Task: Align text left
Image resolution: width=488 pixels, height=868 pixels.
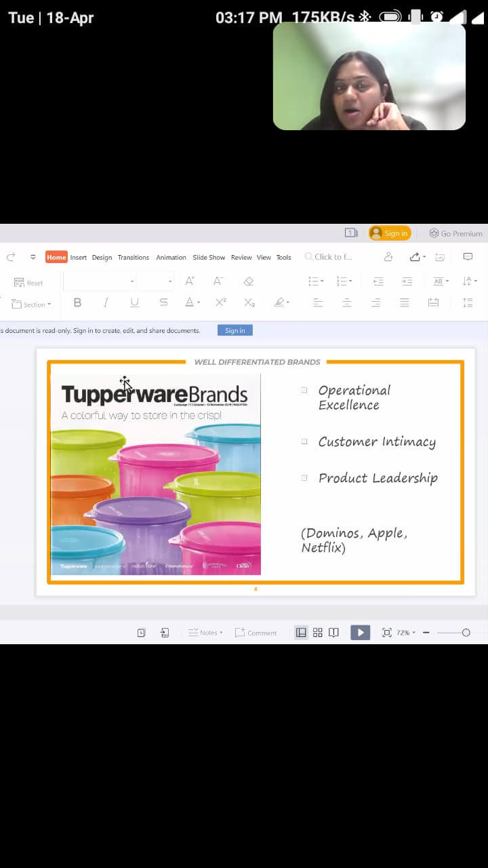Action: (x=317, y=302)
